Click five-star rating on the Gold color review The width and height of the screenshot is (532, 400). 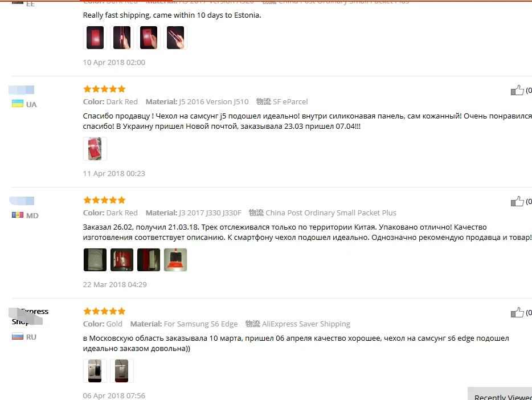(x=104, y=311)
